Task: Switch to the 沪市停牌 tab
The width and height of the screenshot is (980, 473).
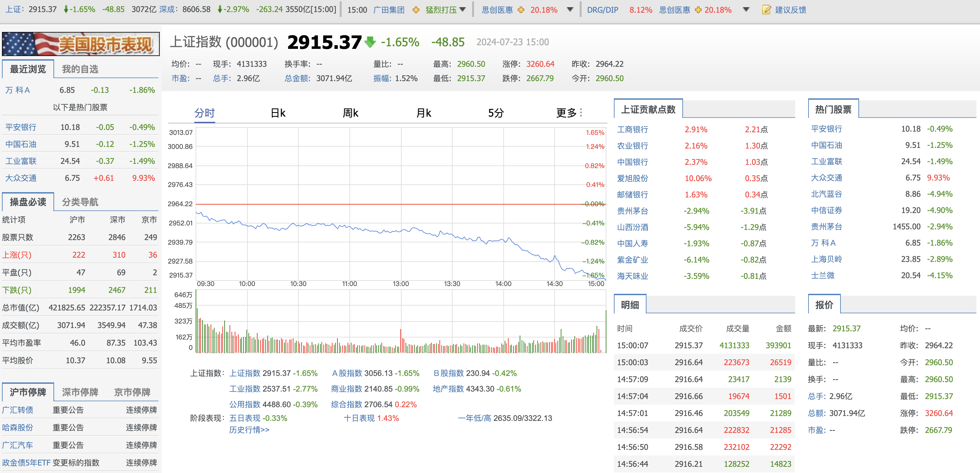Action: 28,392
